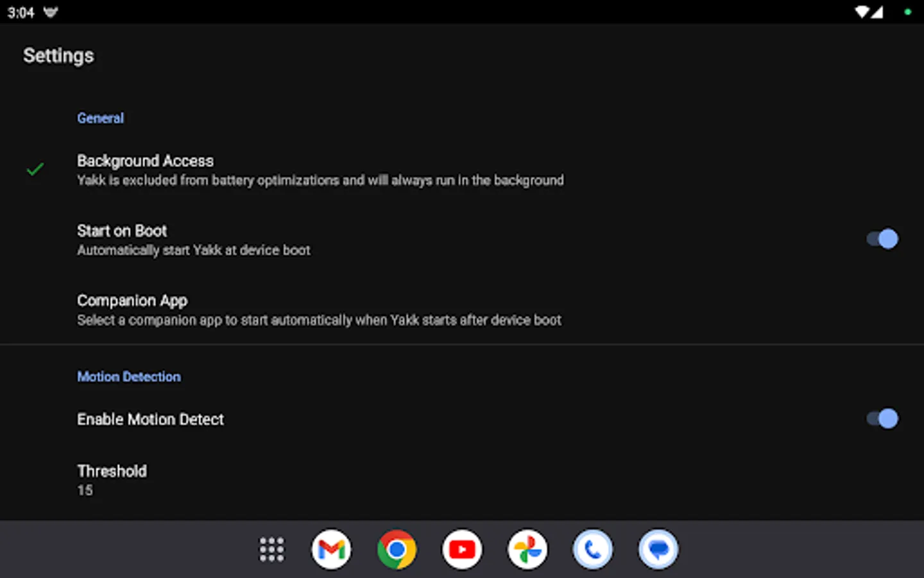Disable the Start on Boot toggle
The image size is (924, 578).
pyautogui.click(x=882, y=238)
